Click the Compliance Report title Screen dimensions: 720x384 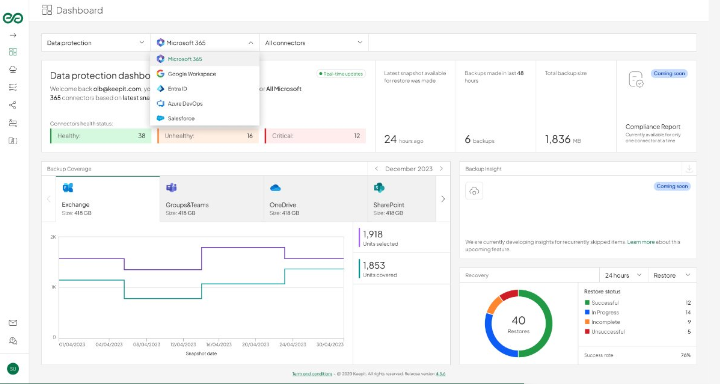click(653, 126)
